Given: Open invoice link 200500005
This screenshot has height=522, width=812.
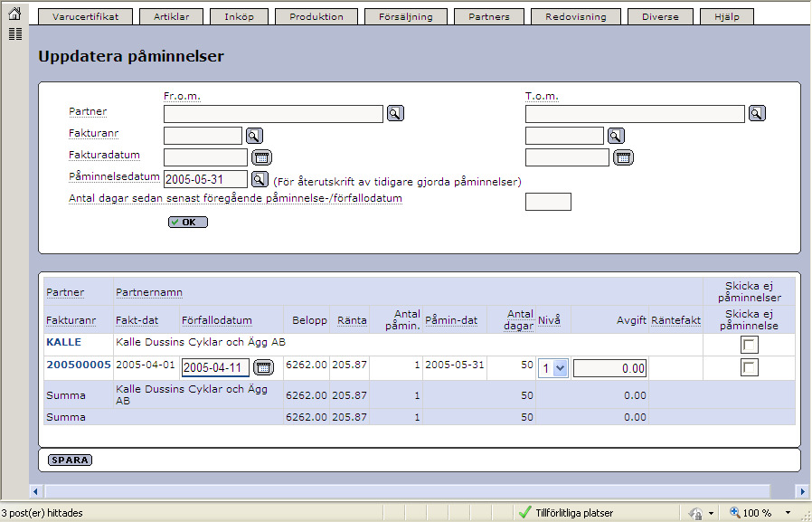Looking at the screenshot, I should pos(79,365).
